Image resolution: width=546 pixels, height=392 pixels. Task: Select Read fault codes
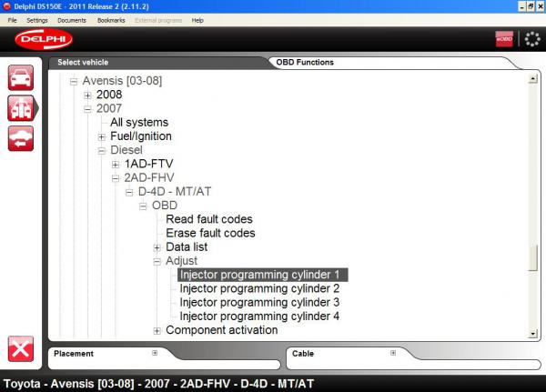209,219
